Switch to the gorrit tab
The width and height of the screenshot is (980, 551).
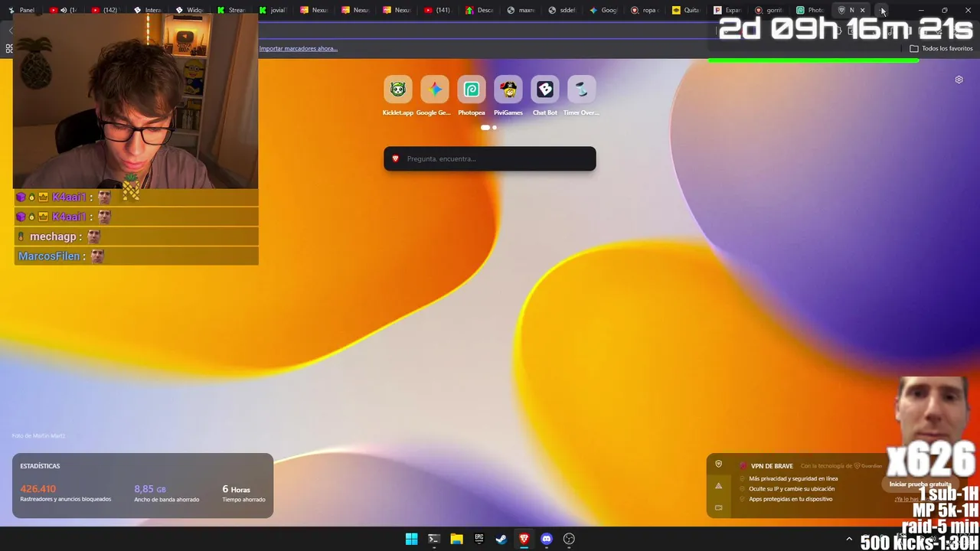(x=769, y=10)
